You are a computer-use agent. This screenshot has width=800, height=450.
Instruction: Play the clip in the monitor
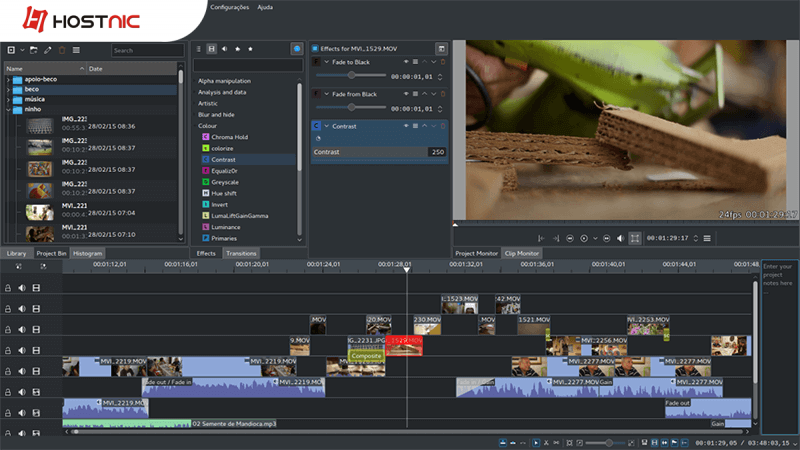[x=584, y=238]
